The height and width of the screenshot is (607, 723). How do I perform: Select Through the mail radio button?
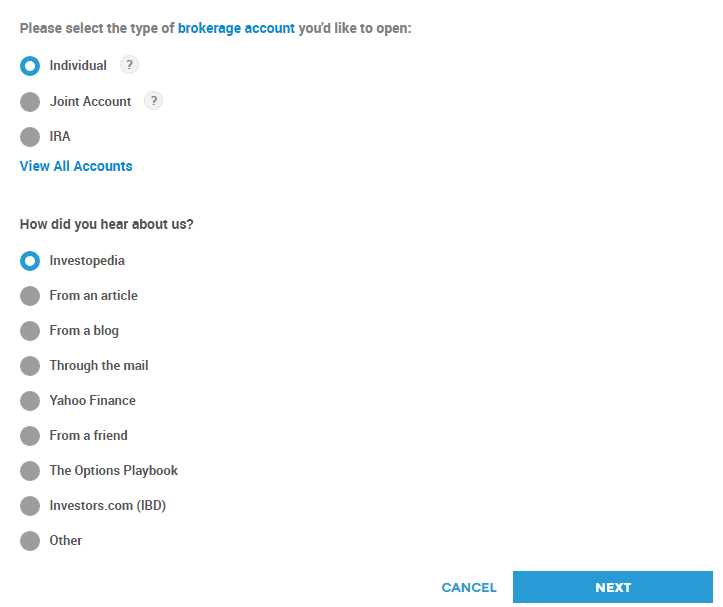point(30,366)
